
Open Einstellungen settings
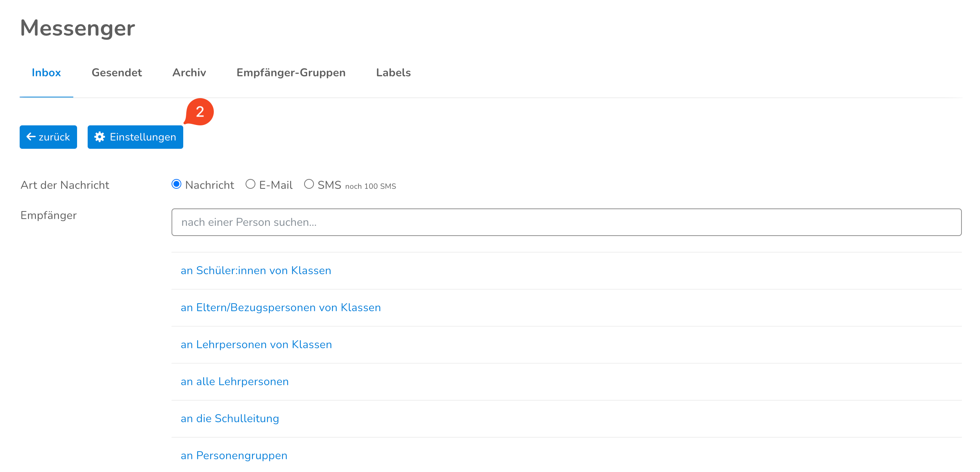143,137
